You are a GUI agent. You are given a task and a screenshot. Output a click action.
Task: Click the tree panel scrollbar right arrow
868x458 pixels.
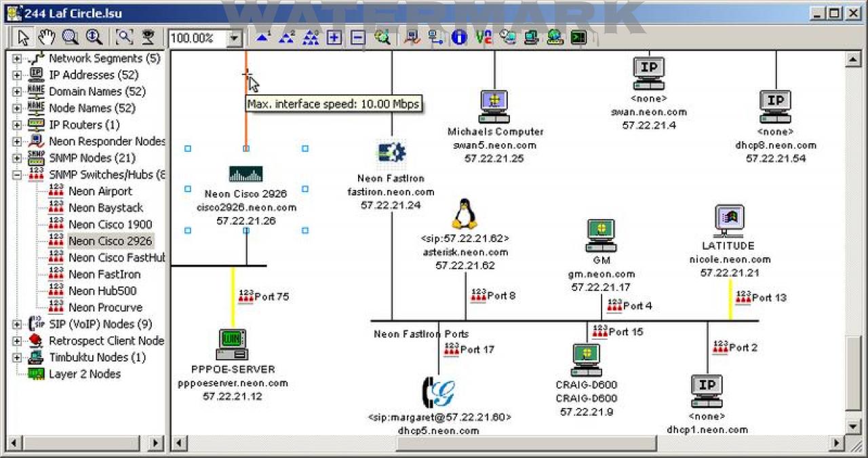156,444
